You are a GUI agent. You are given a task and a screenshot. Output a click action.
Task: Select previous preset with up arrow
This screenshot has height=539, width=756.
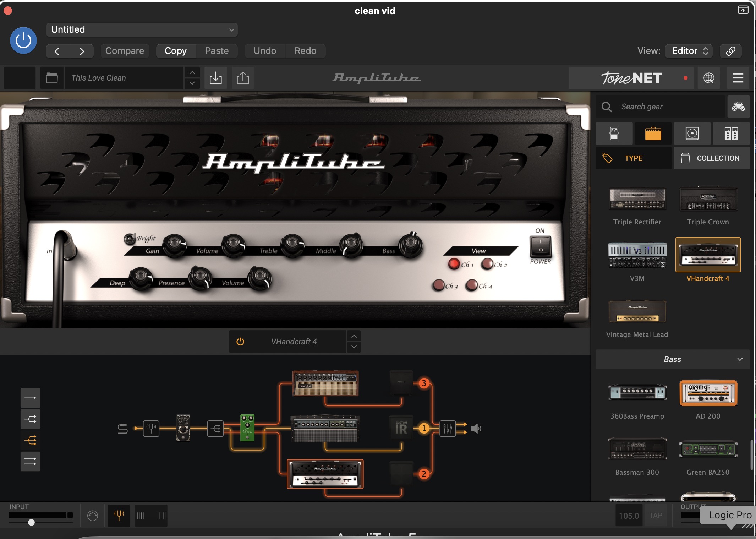(192, 72)
